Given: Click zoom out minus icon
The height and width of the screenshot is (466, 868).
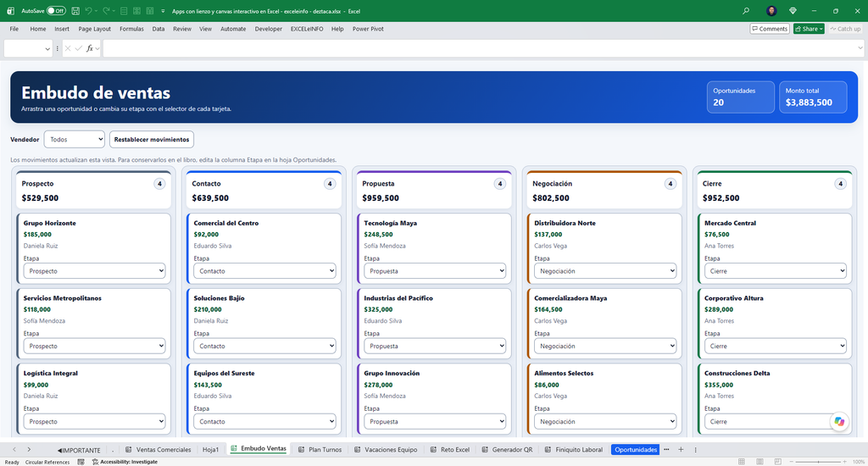Looking at the screenshot, I should [x=792, y=462].
